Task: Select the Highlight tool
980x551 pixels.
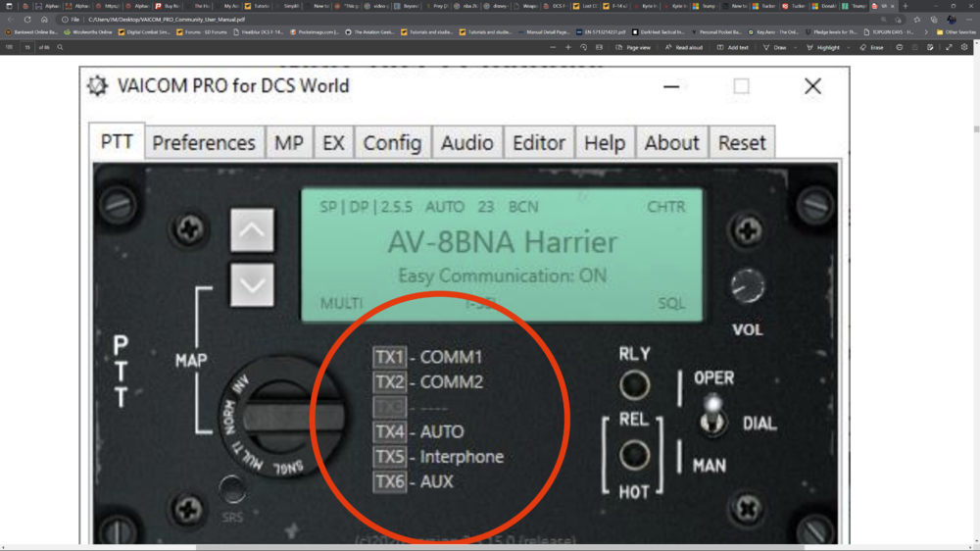Action: [823, 47]
